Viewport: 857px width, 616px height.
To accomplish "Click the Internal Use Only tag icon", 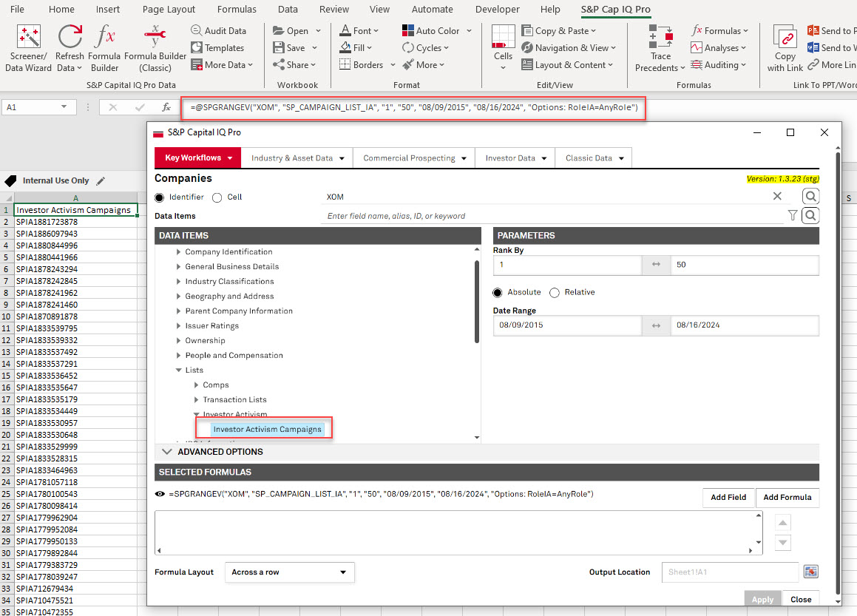I will coord(10,180).
